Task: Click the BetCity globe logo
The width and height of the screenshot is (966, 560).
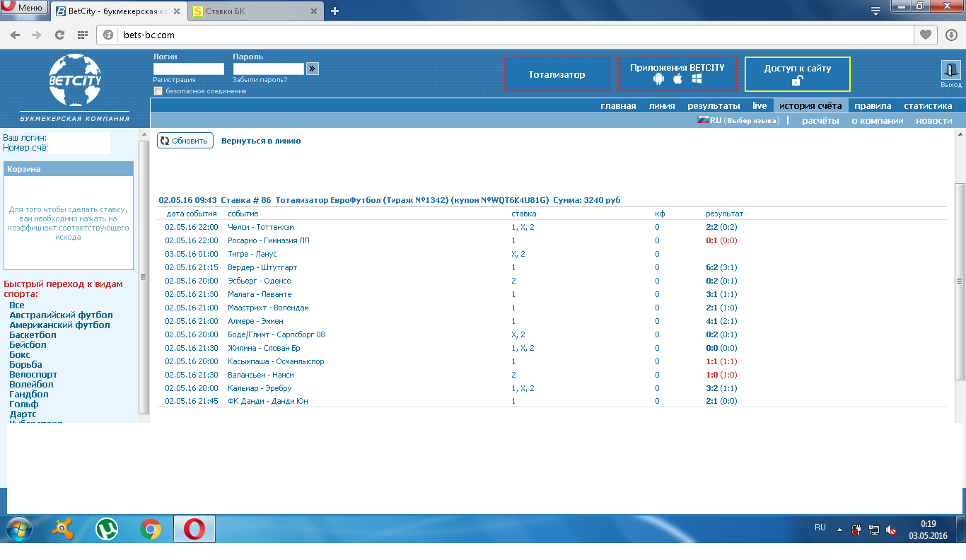Action: coord(75,80)
